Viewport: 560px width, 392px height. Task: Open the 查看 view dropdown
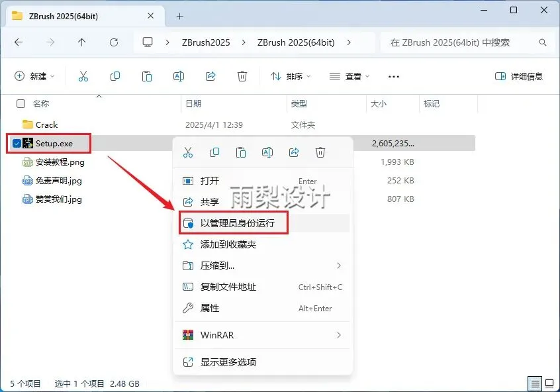pyautogui.click(x=349, y=76)
